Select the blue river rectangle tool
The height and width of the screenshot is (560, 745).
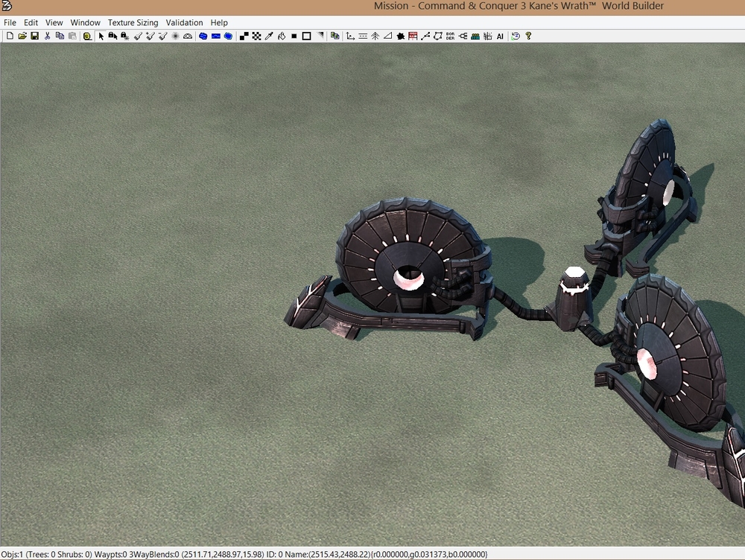[216, 36]
